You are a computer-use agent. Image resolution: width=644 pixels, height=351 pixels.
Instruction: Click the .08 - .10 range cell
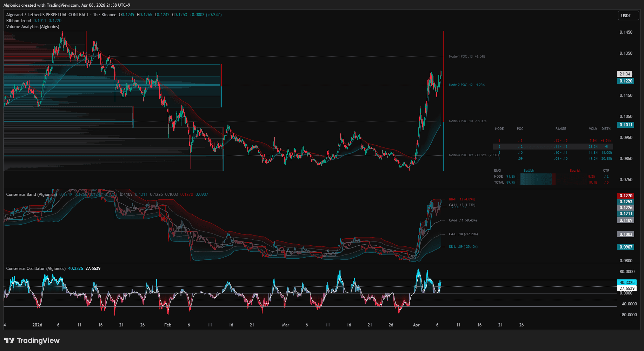click(x=561, y=159)
